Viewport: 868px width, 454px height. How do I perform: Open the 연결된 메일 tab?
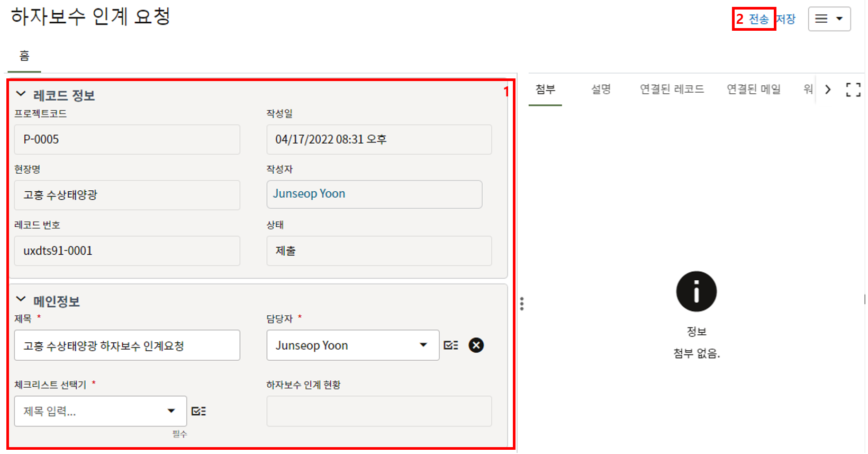point(753,89)
